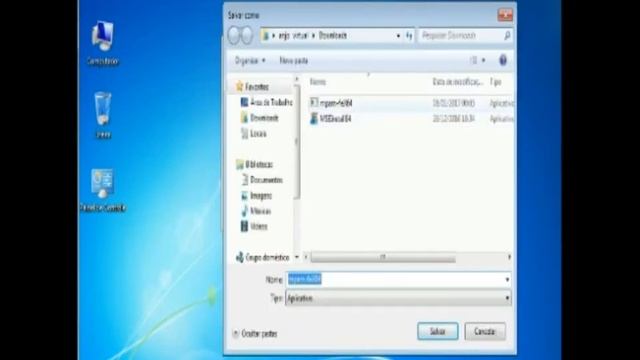Select the file with the blue installer icon

tap(313, 118)
